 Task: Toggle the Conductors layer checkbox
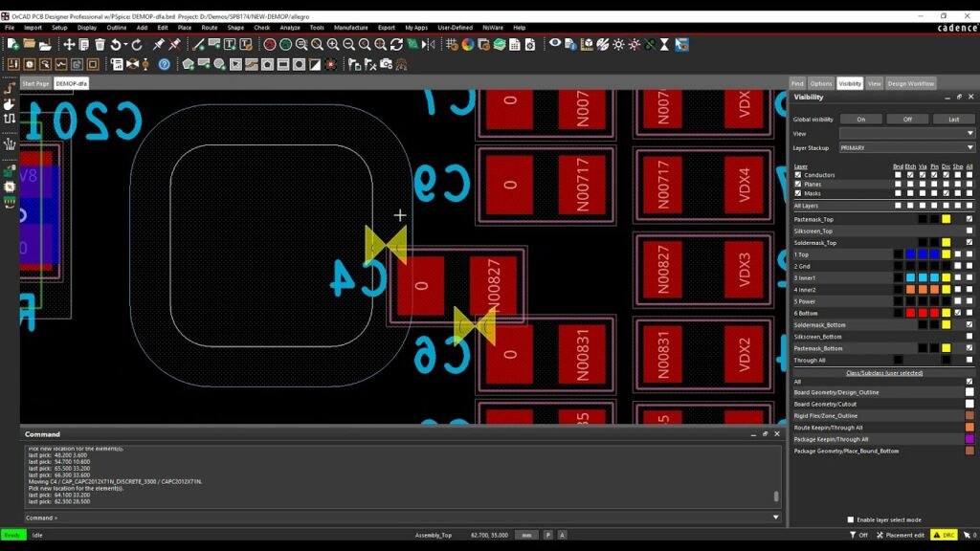798,175
